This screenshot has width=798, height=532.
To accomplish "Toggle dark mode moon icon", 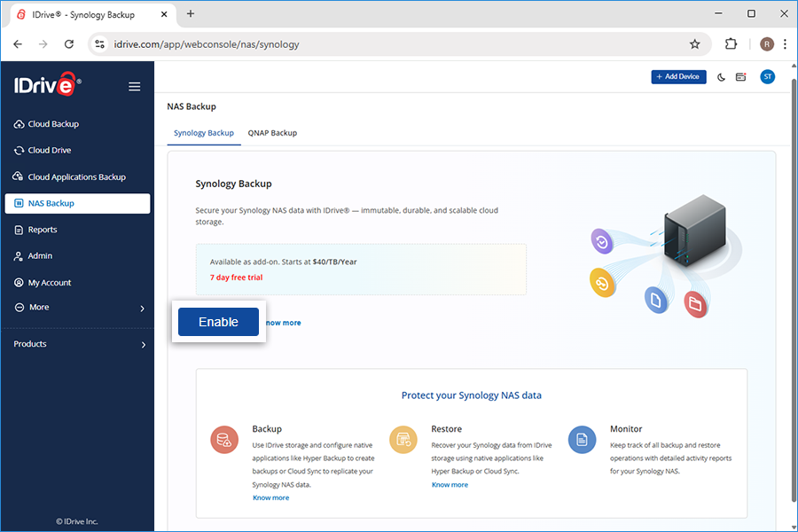I will pos(721,77).
